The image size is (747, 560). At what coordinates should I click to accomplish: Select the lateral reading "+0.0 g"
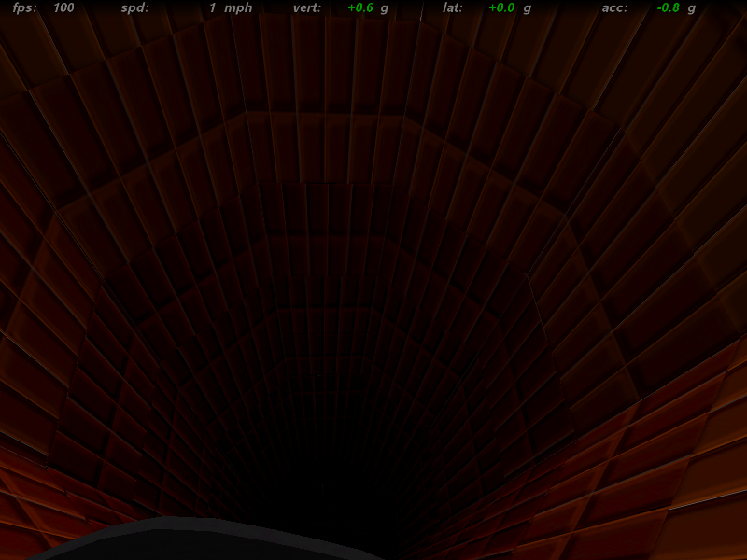coord(510,8)
